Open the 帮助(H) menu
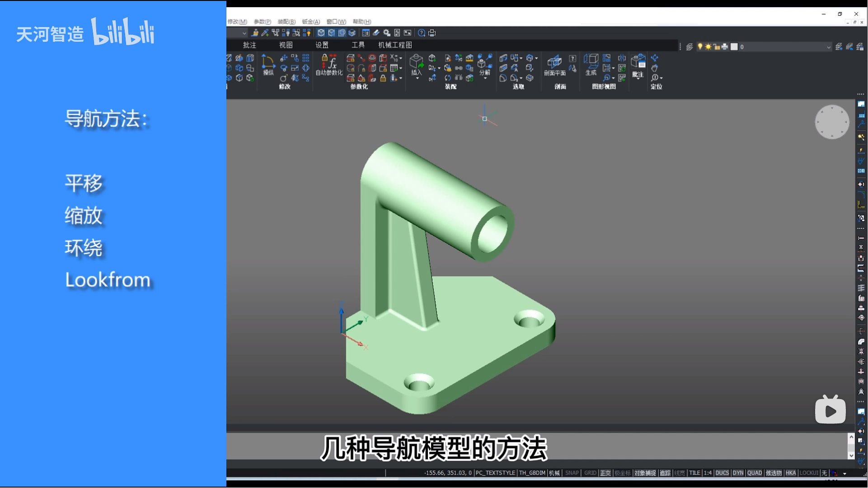The image size is (868, 488). (362, 22)
